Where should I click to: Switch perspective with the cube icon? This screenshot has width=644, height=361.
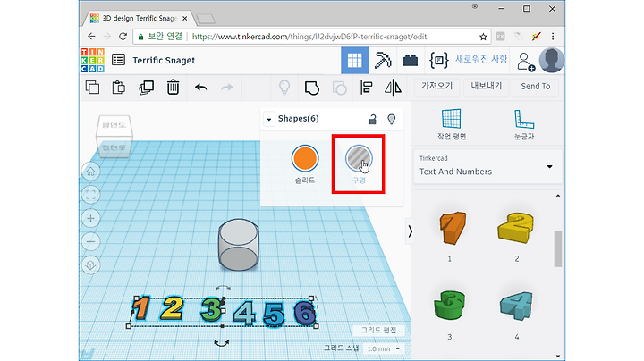(x=90, y=265)
